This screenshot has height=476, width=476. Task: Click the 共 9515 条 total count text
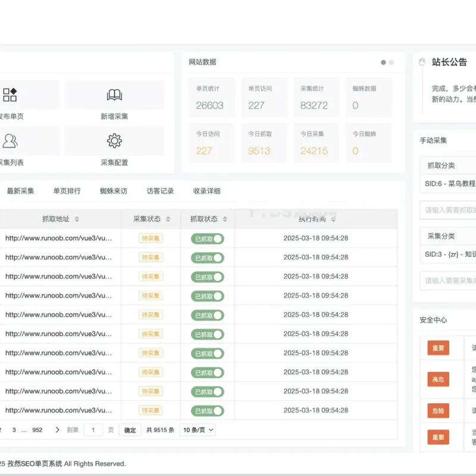[x=160, y=430]
